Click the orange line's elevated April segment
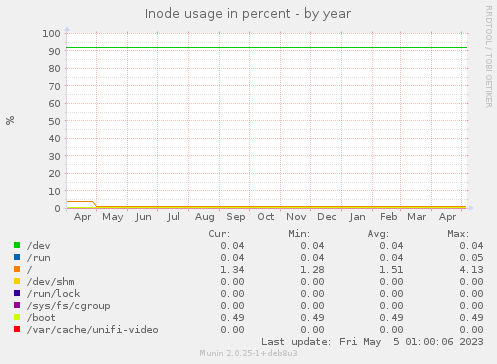This screenshot has width=497, height=364. [x=80, y=201]
